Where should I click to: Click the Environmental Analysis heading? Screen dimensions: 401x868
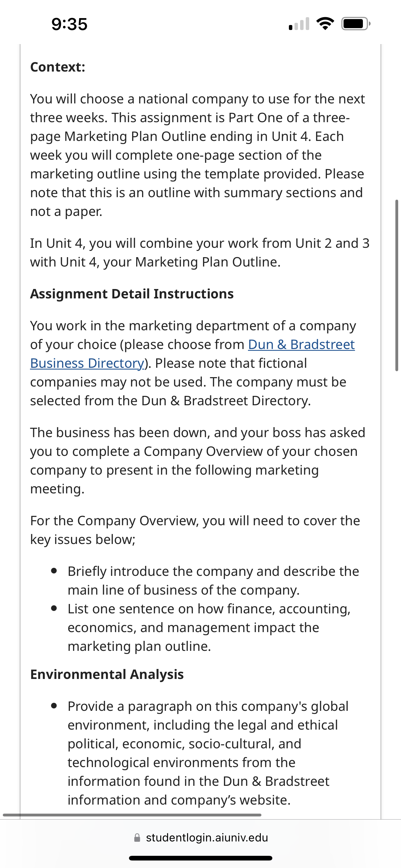(107, 674)
